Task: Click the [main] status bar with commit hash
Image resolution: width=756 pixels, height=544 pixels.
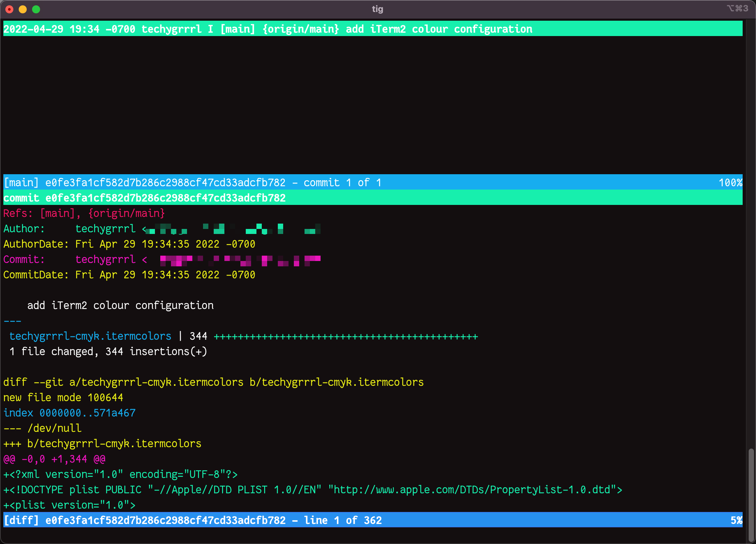Action: coord(192,183)
